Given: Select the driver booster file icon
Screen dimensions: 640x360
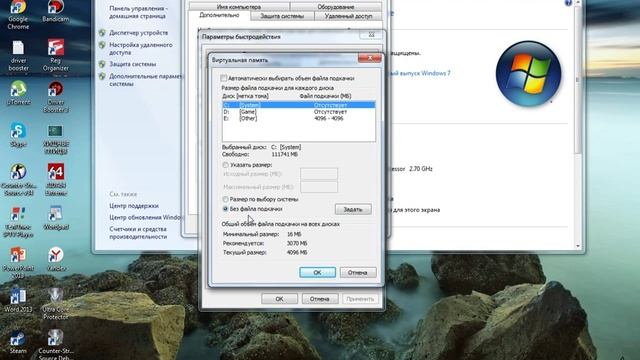Looking at the screenshot, I should tap(18, 56).
